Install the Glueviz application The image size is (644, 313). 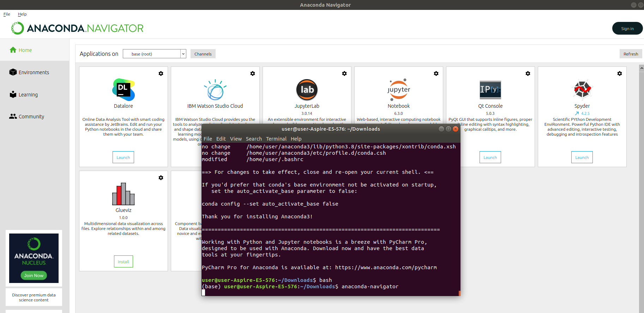coord(123,261)
